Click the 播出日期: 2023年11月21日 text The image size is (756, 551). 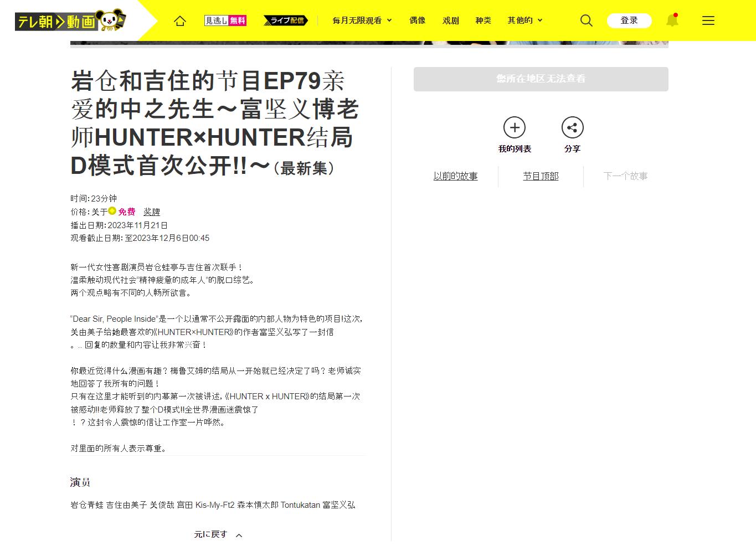tap(119, 225)
